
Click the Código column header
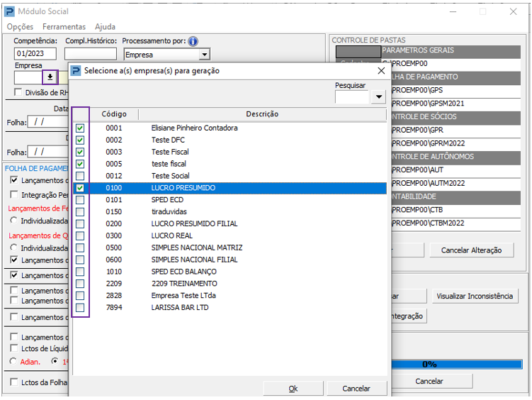pyautogui.click(x=114, y=114)
